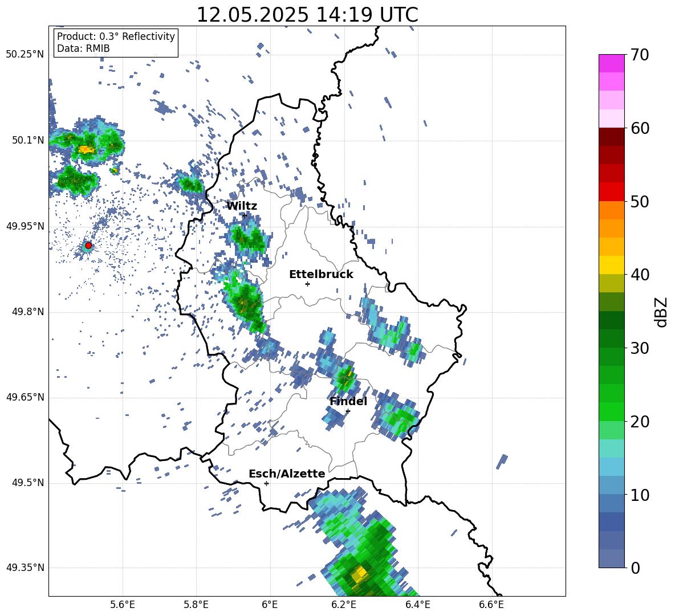Click the 5.8°E longitude label
Image resolution: width=675 pixels, height=616 pixels.
pyautogui.click(x=196, y=605)
